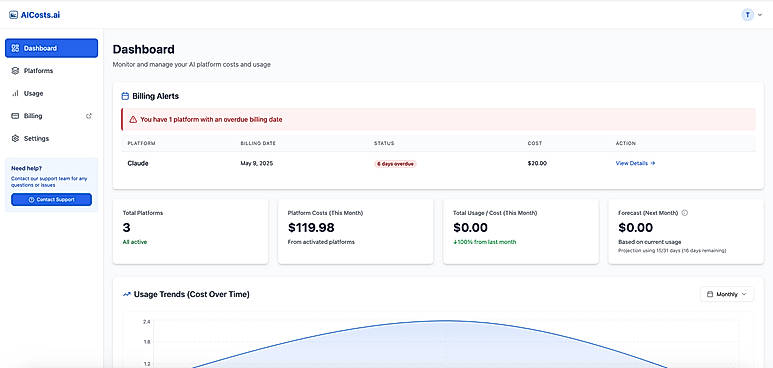
Task: Click the May 9, 2025 billing date
Action: (x=256, y=163)
